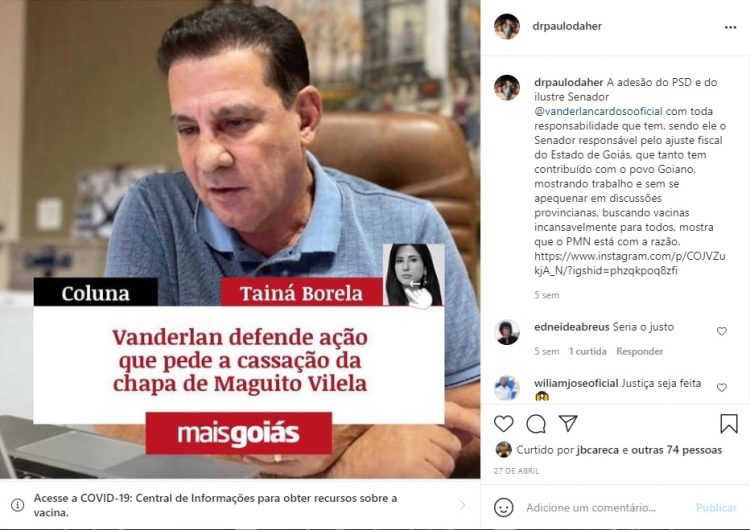Like wiliamjoseoficial's comment heart
750x530 pixels.
722,387
